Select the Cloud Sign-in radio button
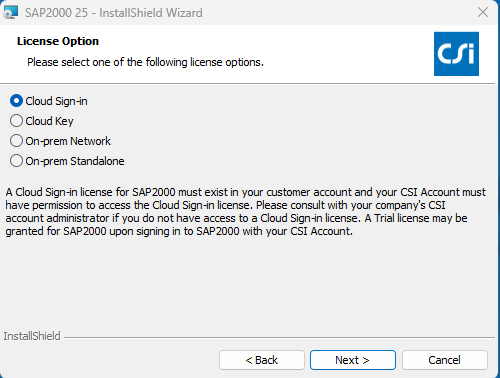 pos(16,101)
